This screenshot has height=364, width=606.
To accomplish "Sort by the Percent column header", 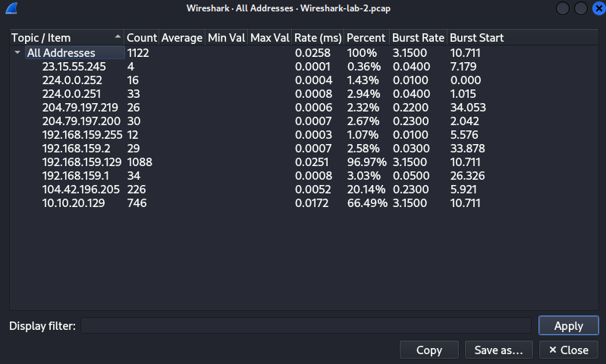I will coord(366,37).
